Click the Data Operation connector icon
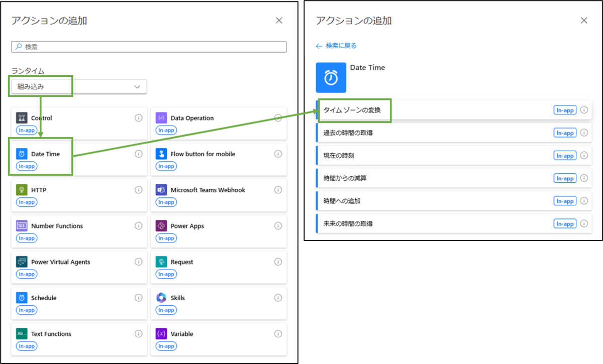This screenshot has width=603, height=364. coord(161,118)
